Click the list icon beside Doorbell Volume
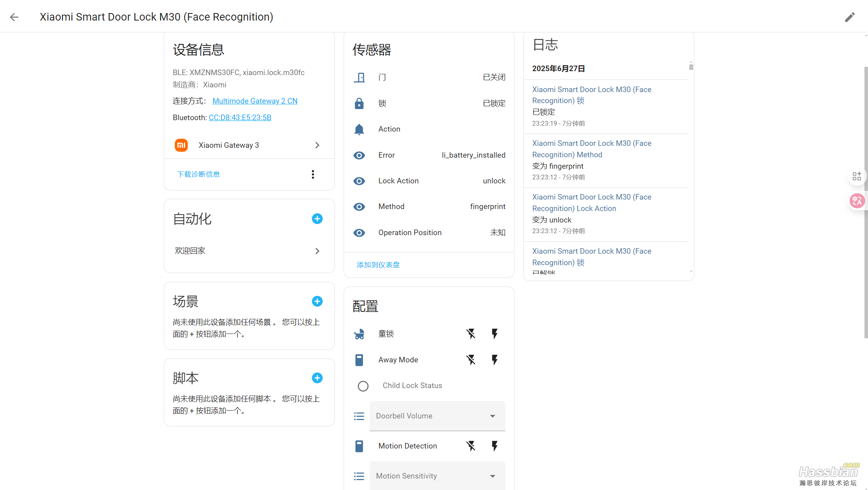Image resolution: width=868 pixels, height=490 pixels. tap(359, 416)
